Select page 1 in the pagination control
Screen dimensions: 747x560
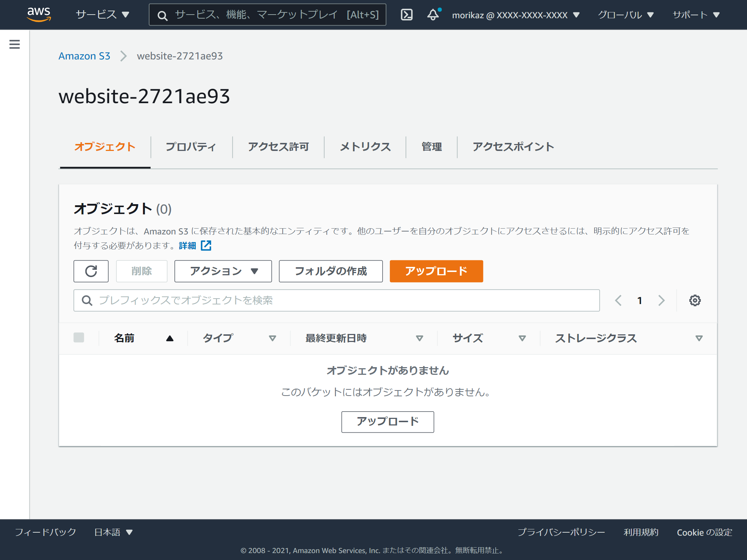pos(640,300)
